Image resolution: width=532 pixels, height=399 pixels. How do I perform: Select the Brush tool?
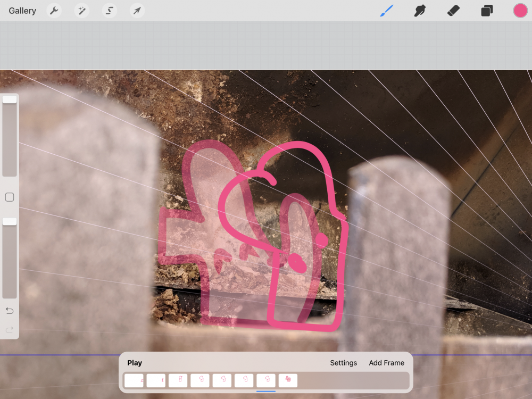click(x=387, y=11)
